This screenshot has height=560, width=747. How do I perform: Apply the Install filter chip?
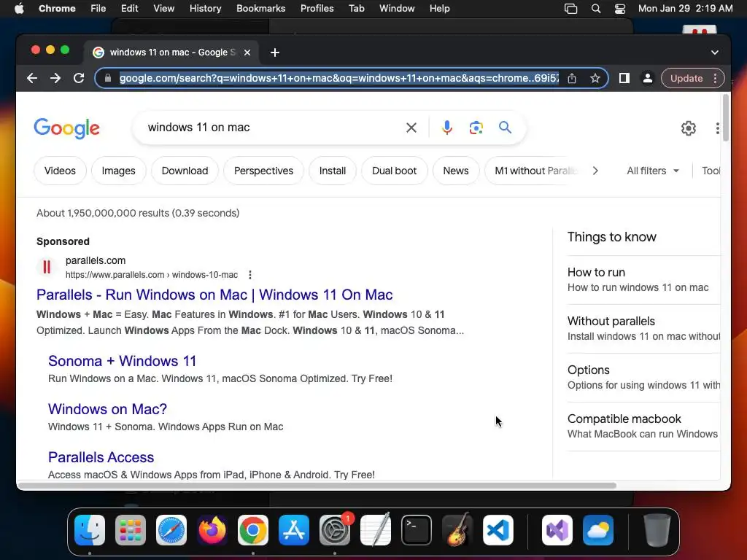(x=333, y=171)
